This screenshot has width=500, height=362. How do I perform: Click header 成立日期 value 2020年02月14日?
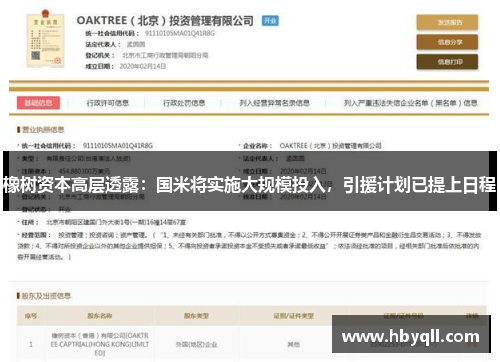[x=143, y=66]
